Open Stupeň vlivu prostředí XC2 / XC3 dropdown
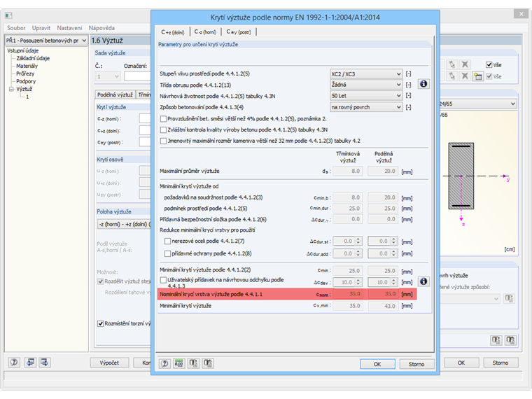Viewport: 532px width, 399px height. click(366, 74)
